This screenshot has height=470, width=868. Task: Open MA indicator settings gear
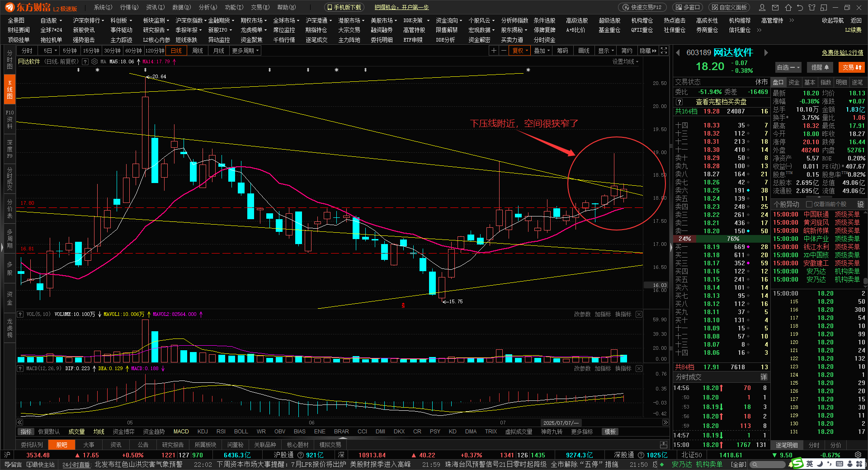pos(94,61)
